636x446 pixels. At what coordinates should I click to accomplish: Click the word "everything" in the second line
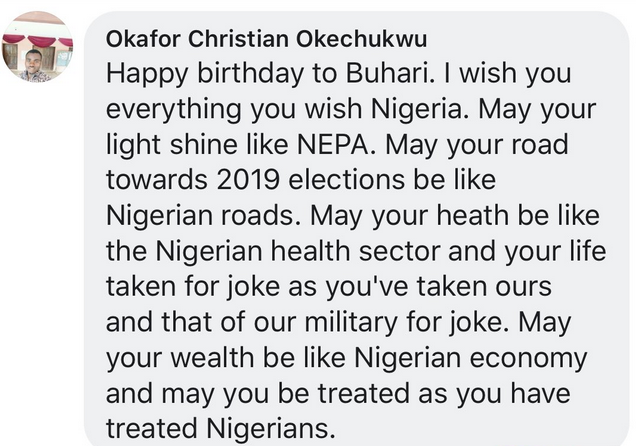pyautogui.click(x=174, y=110)
